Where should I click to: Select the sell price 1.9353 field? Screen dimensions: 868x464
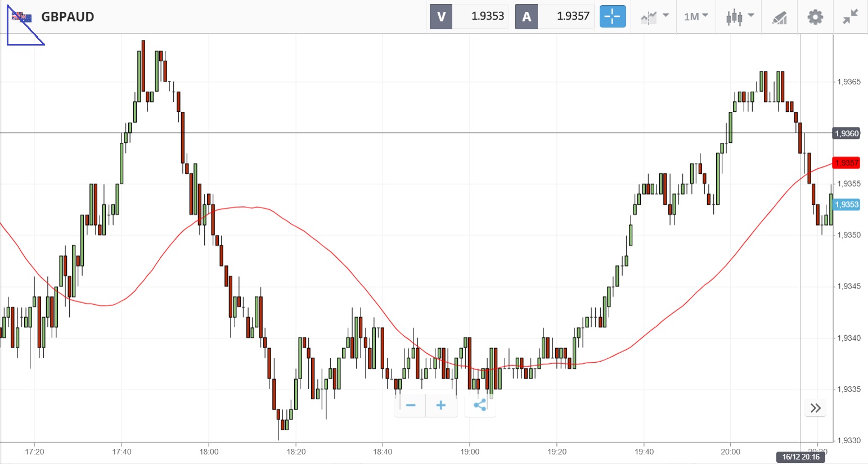point(481,16)
